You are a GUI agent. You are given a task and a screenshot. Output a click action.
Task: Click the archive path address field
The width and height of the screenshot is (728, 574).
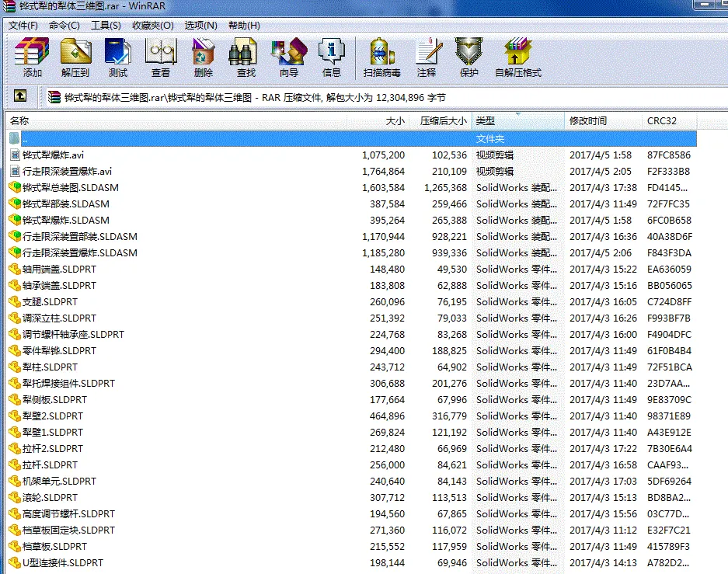(x=385, y=97)
